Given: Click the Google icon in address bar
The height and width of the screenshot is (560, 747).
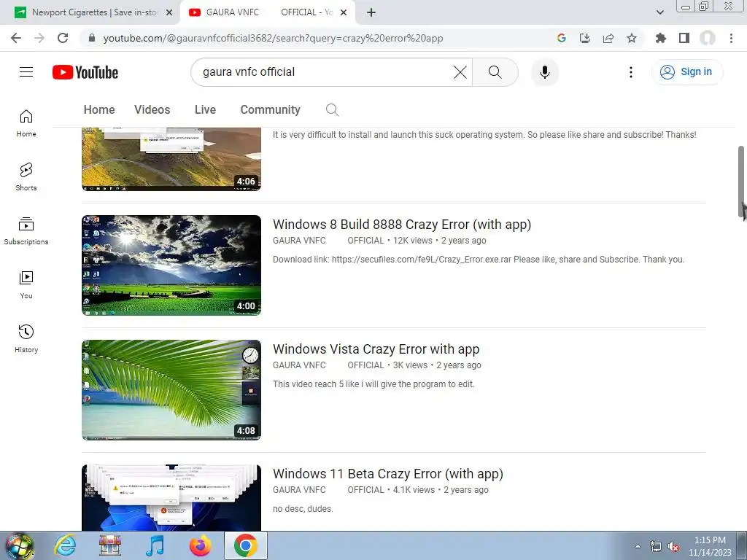Looking at the screenshot, I should (x=562, y=38).
